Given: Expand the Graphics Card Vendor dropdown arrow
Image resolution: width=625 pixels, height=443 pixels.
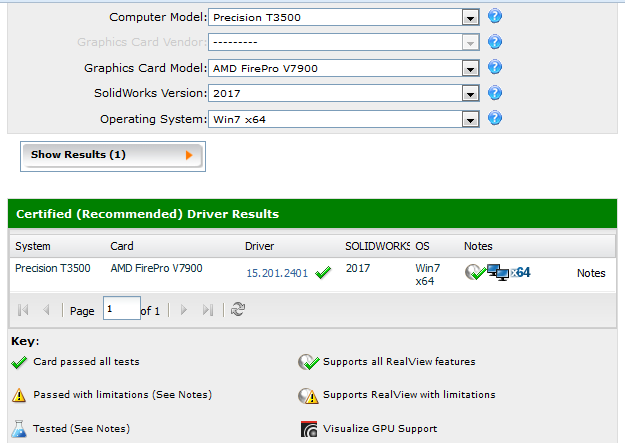Looking at the screenshot, I should pos(470,42).
